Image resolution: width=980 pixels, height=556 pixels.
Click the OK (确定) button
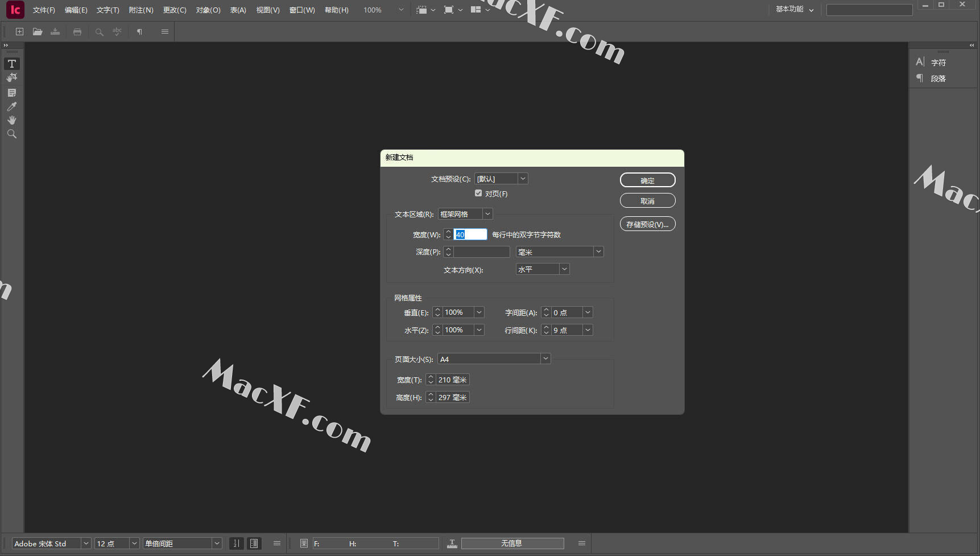(x=647, y=180)
